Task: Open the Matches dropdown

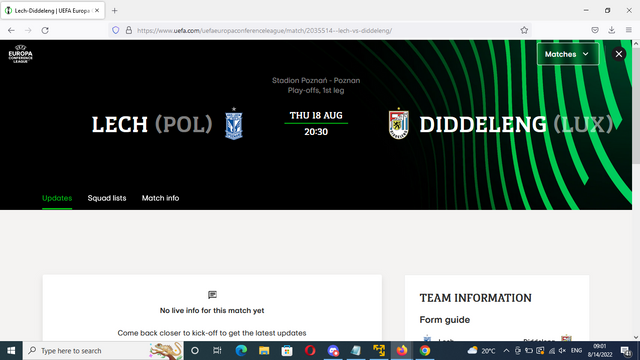Action: tap(567, 54)
